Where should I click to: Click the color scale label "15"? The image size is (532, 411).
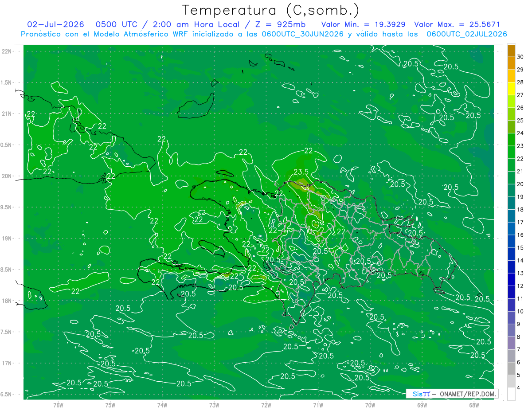coord(520,248)
